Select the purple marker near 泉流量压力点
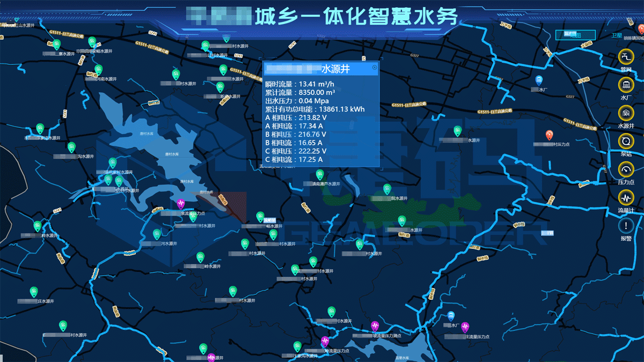 point(180,203)
